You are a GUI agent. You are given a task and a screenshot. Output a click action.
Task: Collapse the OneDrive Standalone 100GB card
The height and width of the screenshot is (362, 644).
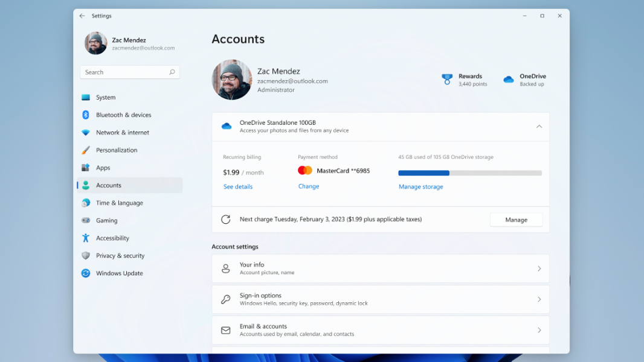coord(539,127)
